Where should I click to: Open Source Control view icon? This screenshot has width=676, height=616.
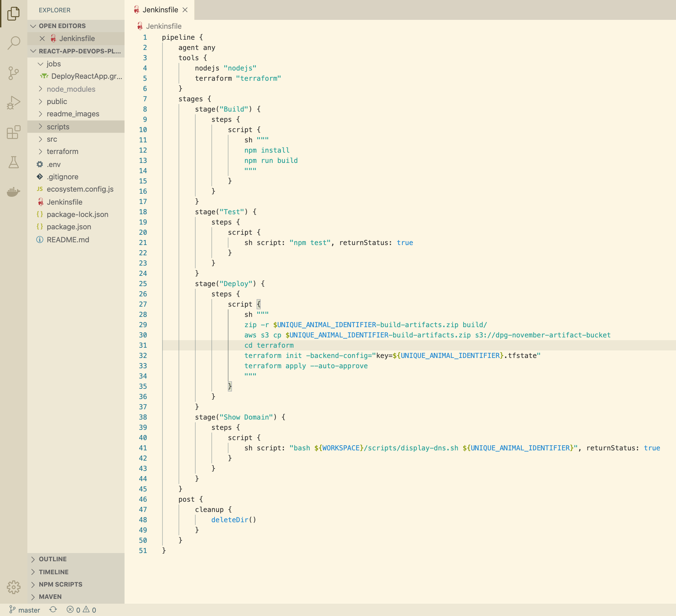[14, 73]
